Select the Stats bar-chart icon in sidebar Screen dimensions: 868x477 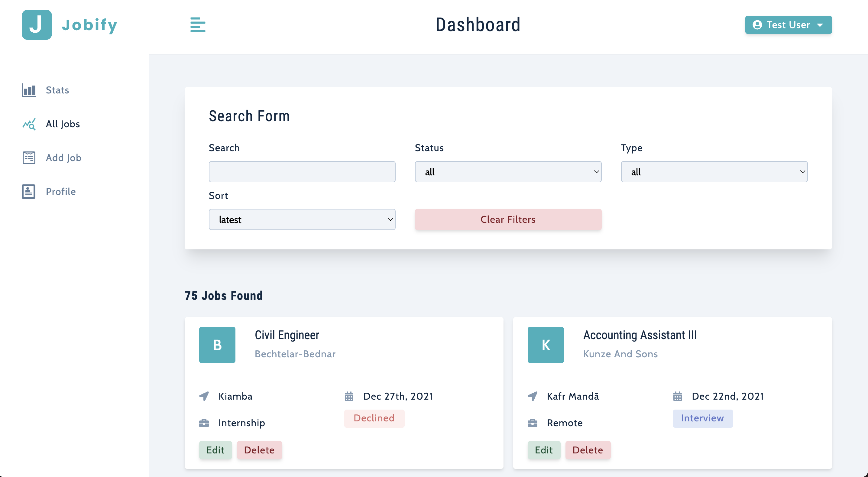29,90
